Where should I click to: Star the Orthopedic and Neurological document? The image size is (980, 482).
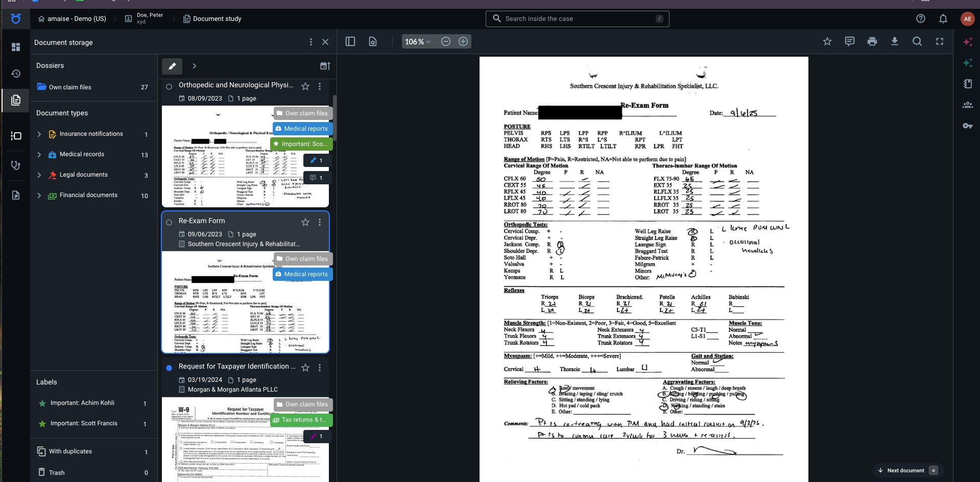click(x=305, y=86)
